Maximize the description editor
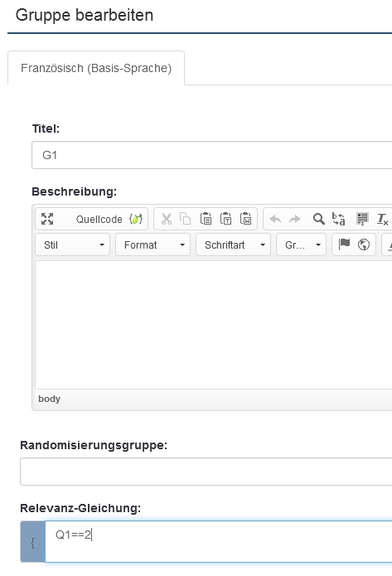The image size is (392, 576). tap(47, 219)
